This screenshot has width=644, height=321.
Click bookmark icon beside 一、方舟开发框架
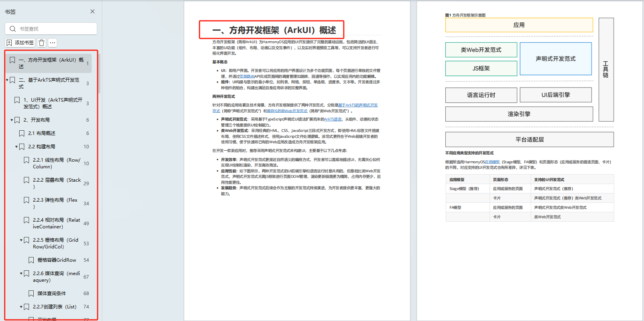13,60
